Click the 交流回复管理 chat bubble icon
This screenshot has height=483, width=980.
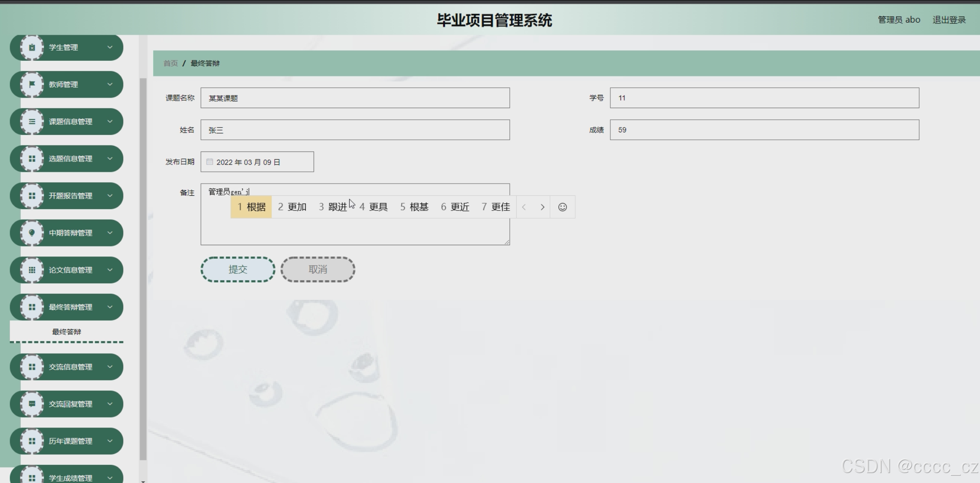point(32,404)
